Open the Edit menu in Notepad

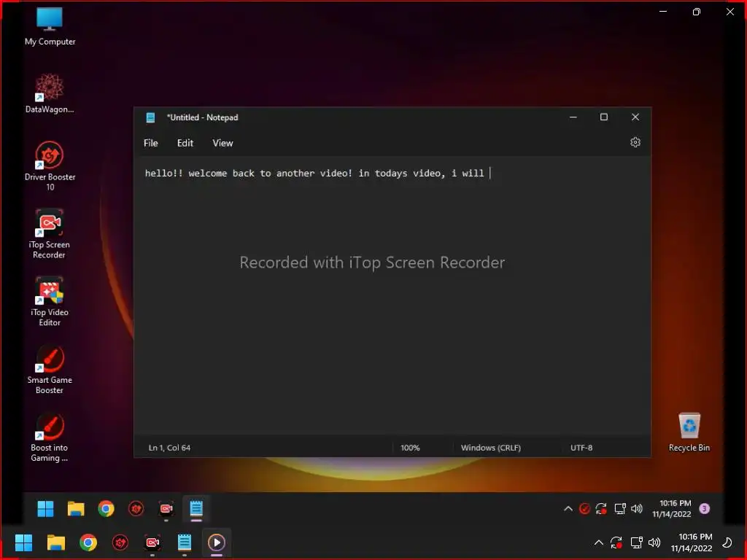(185, 143)
